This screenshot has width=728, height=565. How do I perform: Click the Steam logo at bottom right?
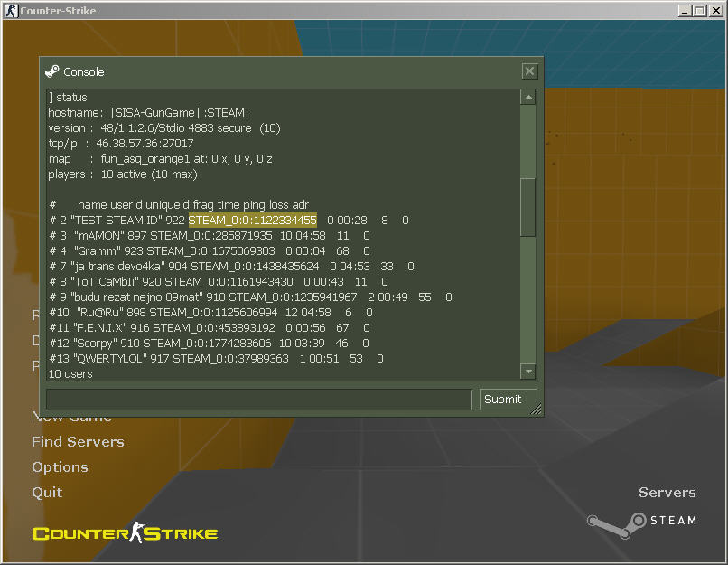click(x=641, y=524)
